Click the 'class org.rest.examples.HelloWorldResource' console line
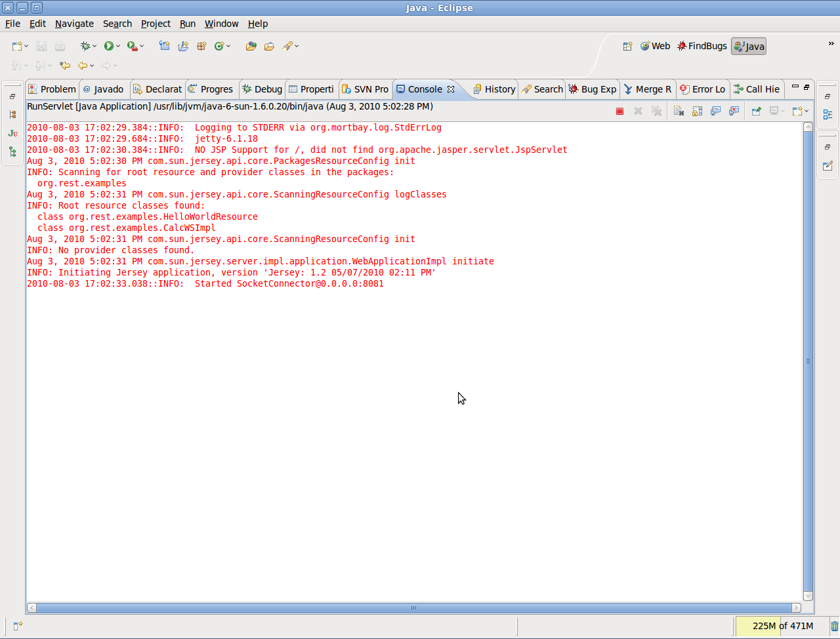 coord(148,216)
